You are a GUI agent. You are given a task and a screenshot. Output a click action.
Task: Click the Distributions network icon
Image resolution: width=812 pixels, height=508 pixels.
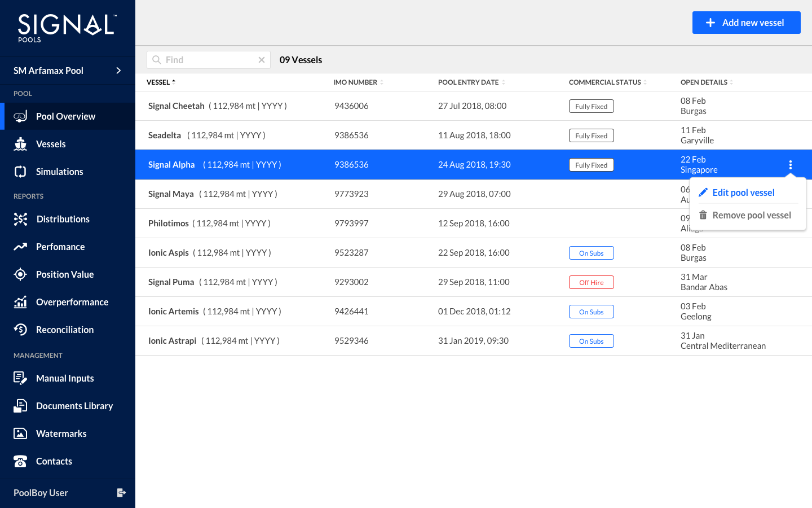point(20,219)
